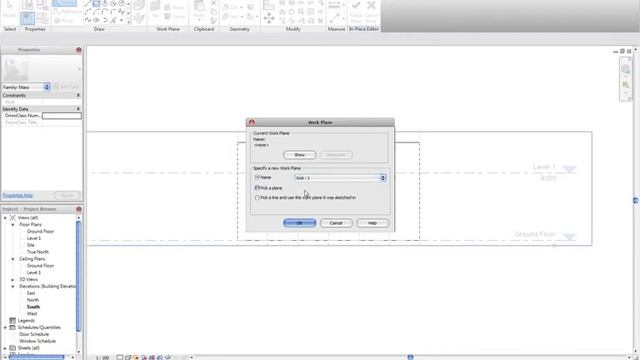Viewport: 640px width, 360px height.
Task: Select the Pick a plane radio button
Action: (x=257, y=188)
